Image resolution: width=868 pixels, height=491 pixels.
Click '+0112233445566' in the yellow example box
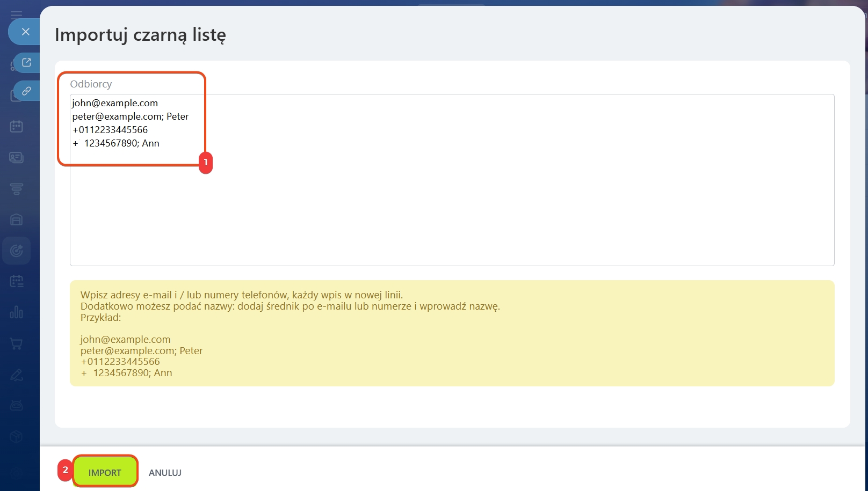120,362
